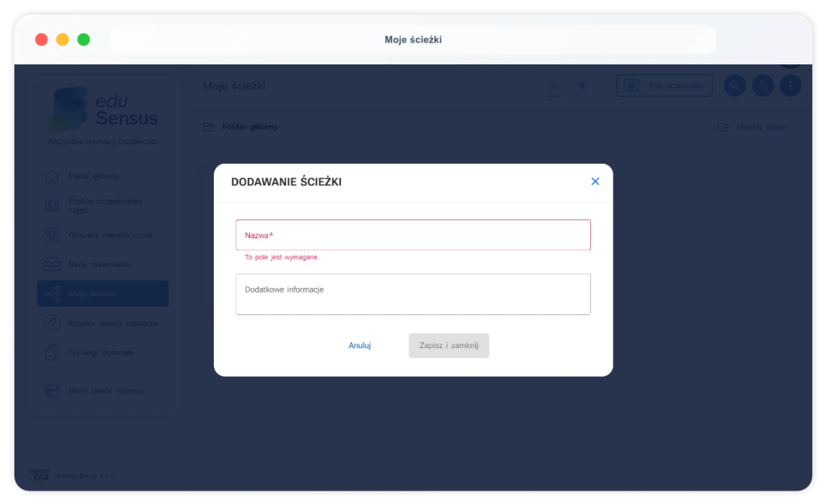Click the Bank materiałów drawer icon
827x504 pixels.
(x=52, y=264)
